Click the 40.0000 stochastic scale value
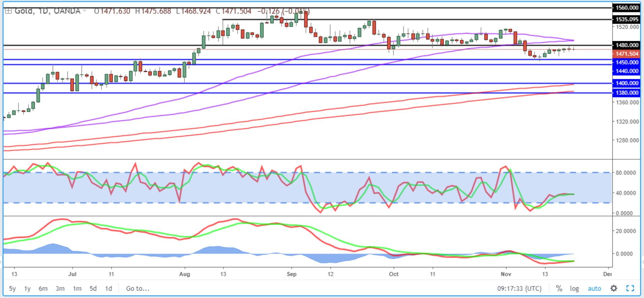Image resolution: width=644 pixels, height=298 pixels. pos(626,193)
